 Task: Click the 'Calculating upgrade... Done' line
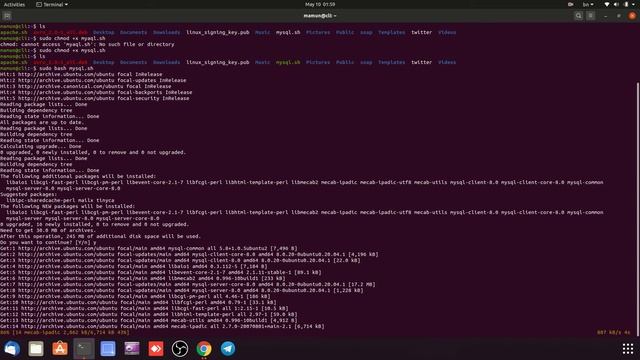point(40,146)
